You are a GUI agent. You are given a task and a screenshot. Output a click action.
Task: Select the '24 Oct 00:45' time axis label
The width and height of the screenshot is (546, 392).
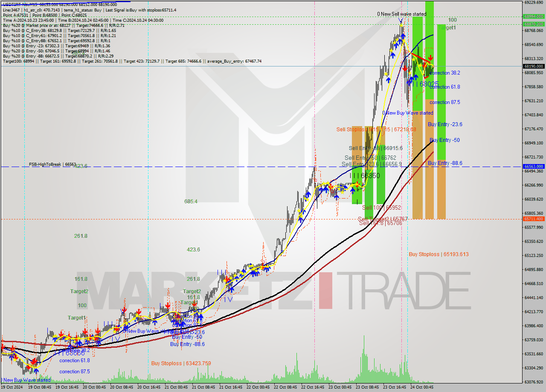(x=422, y=387)
